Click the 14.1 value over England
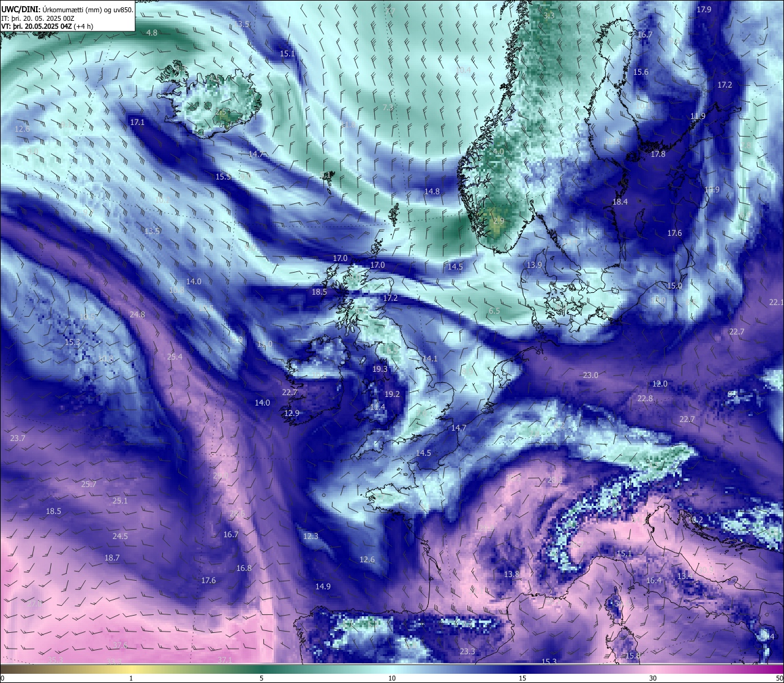Image resolution: width=784 pixels, height=683 pixels. [x=430, y=358]
